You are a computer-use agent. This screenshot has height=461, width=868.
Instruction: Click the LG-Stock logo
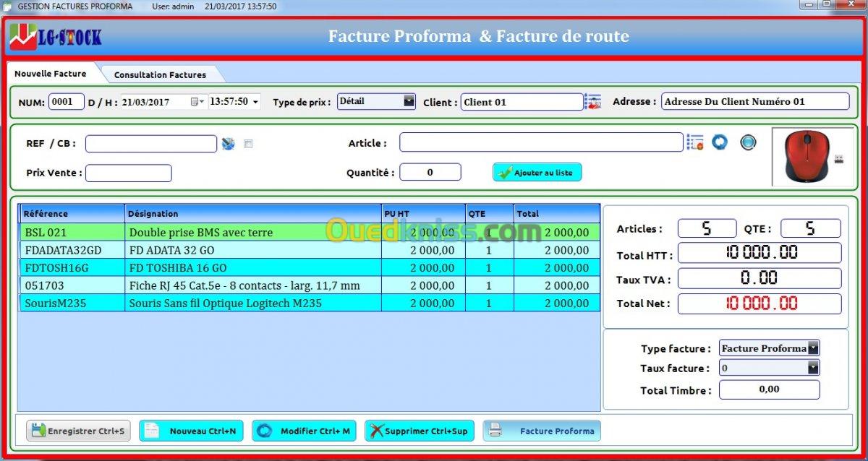point(56,37)
